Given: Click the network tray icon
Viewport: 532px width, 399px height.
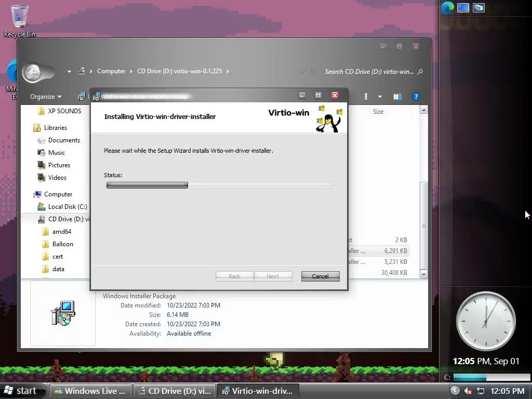Looking at the screenshot, I should tap(481, 391).
